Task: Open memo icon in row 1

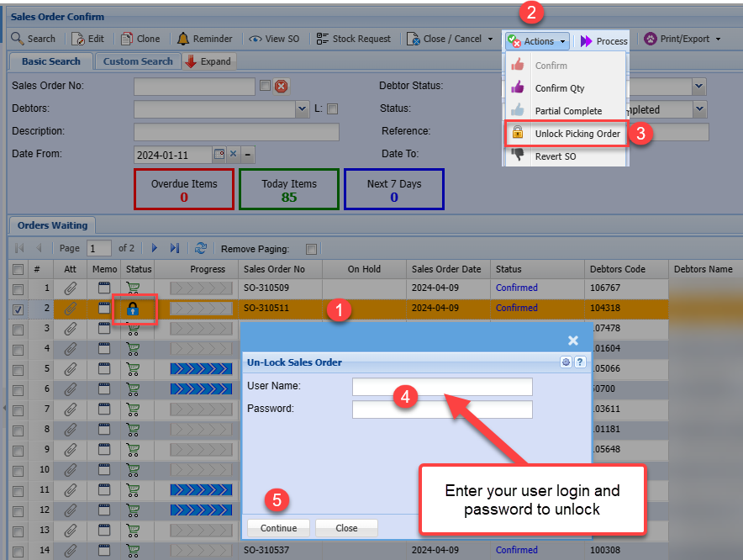Action: click(x=103, y=288)
